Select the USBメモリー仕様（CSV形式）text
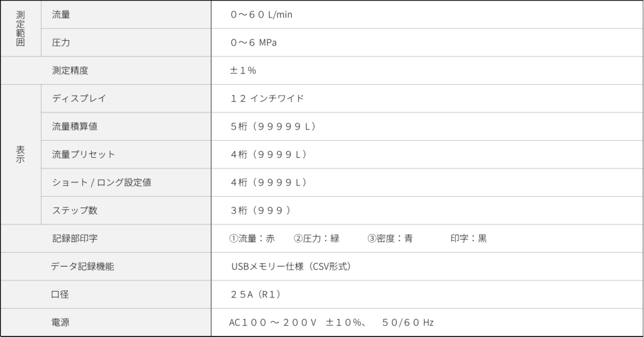644x337 pixels. [292, 267]
